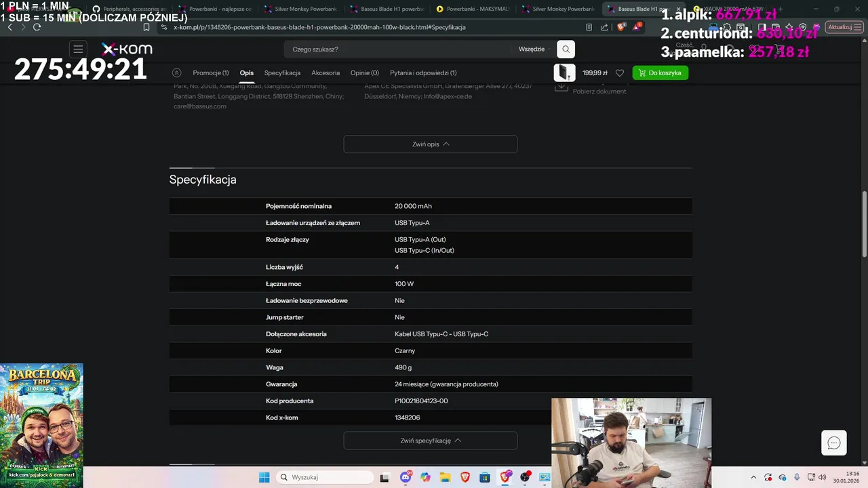The width and height of the screenshot is (868, 488).
Task: Open the Akcesoria tab
Action: [x=325, y=73]
